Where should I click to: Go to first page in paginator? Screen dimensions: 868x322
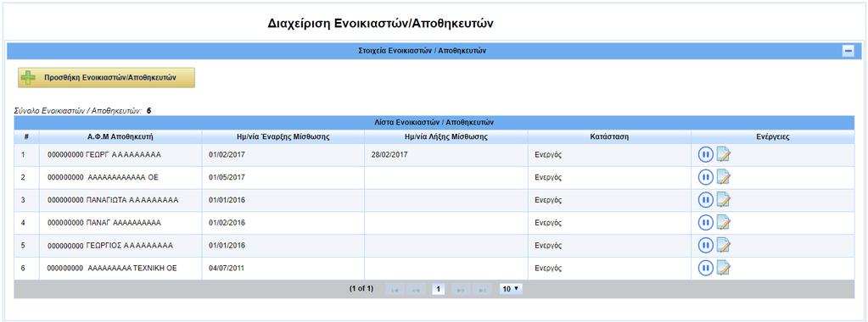point(395,289)
